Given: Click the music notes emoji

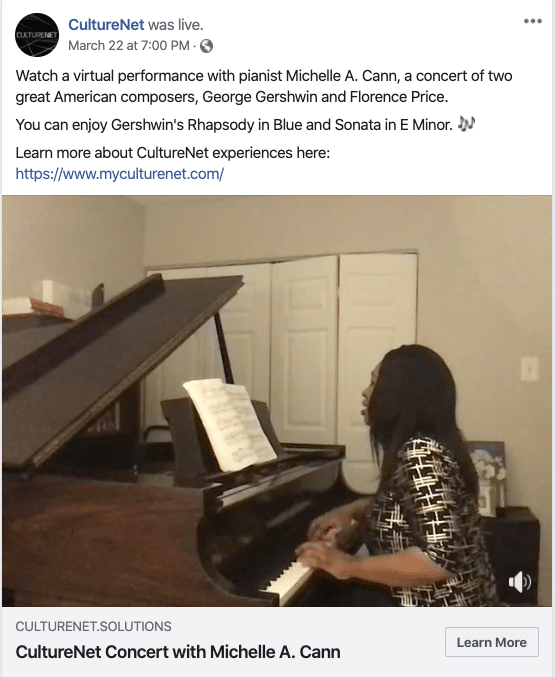Looking at the screenshot, I should tap(466, 124).
